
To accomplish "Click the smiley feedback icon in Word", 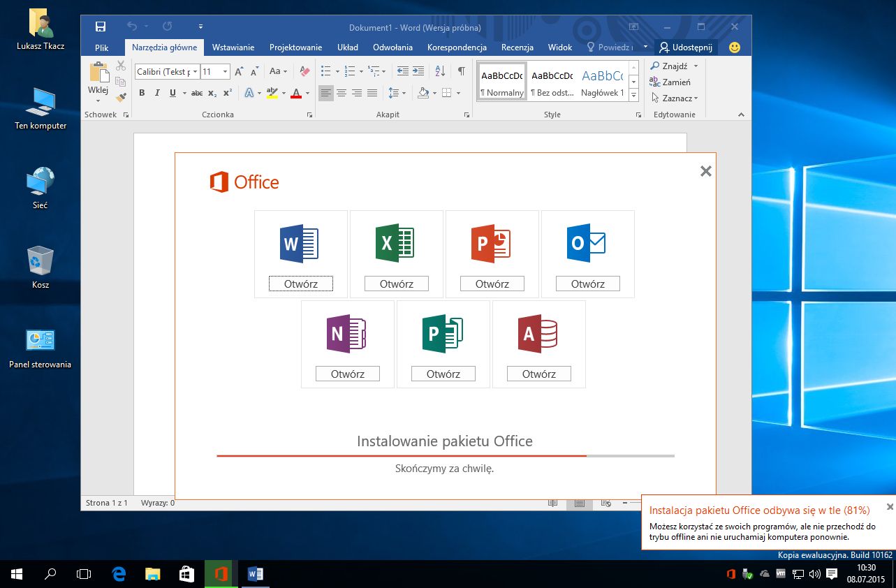I will [x=735, y=47].
